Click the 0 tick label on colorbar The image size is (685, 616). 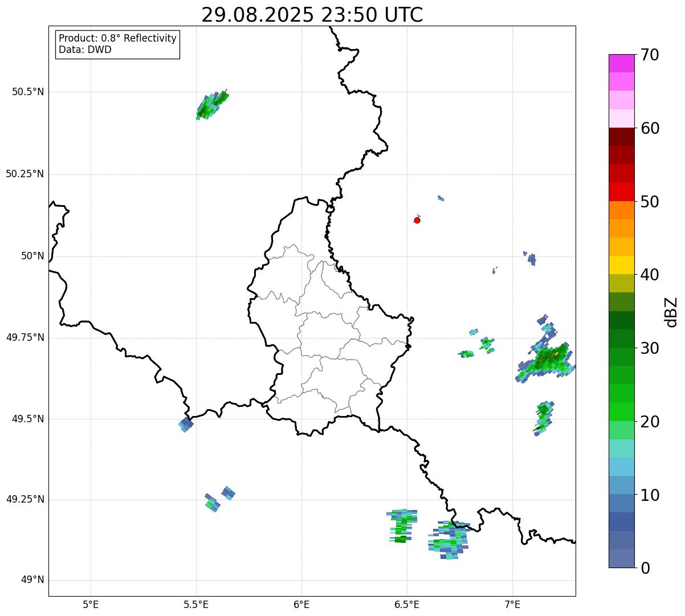[645, 568]
